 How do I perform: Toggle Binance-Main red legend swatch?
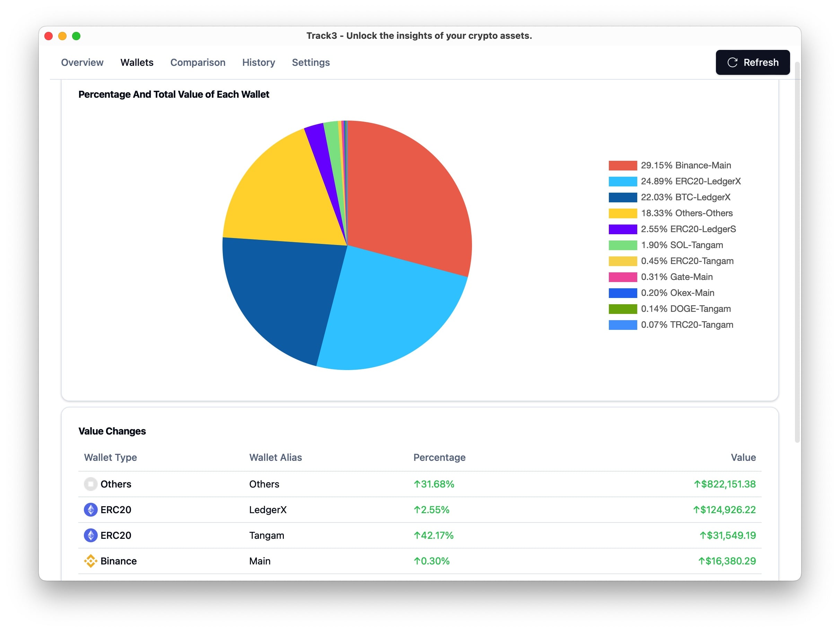[x=622, y=166]
